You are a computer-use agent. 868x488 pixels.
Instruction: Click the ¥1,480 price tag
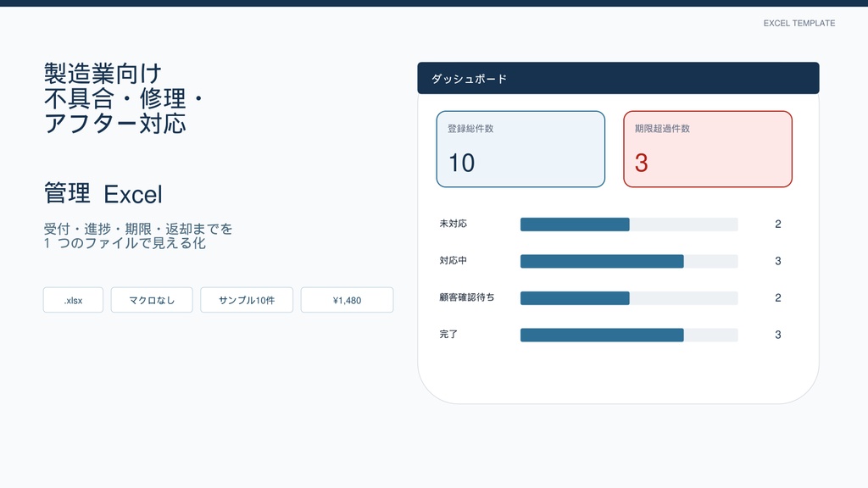[x=347, y=300]
